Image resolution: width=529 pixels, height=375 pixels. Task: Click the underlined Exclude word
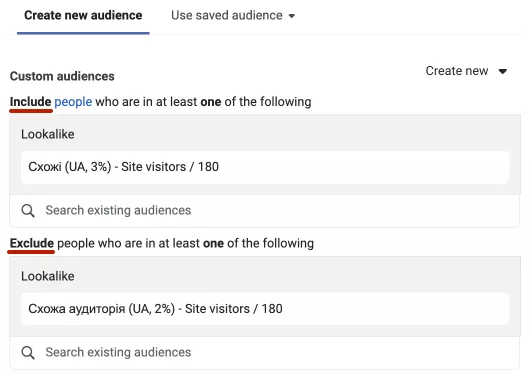pos(32,243)
